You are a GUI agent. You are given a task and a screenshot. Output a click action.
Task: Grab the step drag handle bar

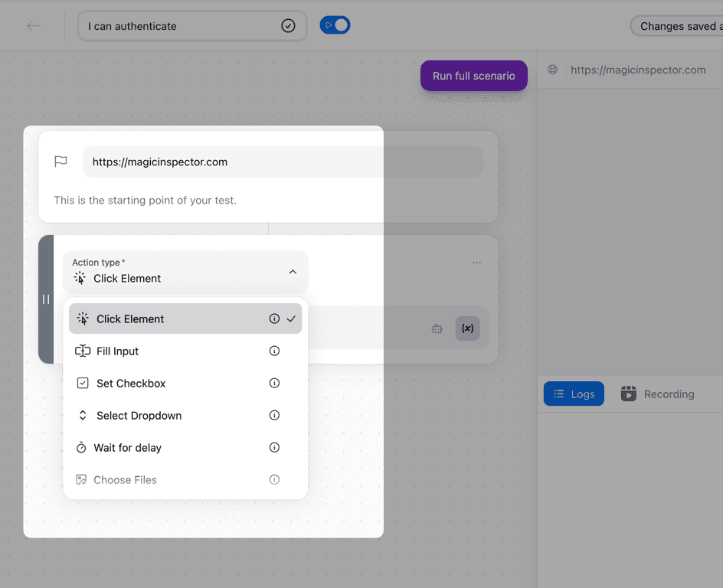[46, 299]
